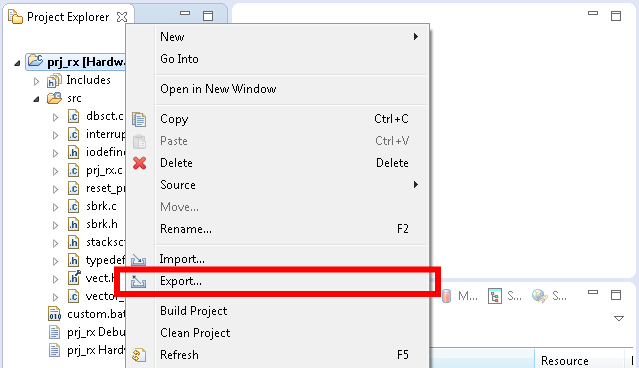
Task: Click the Export icon in context menu
Action: (139, 281)
